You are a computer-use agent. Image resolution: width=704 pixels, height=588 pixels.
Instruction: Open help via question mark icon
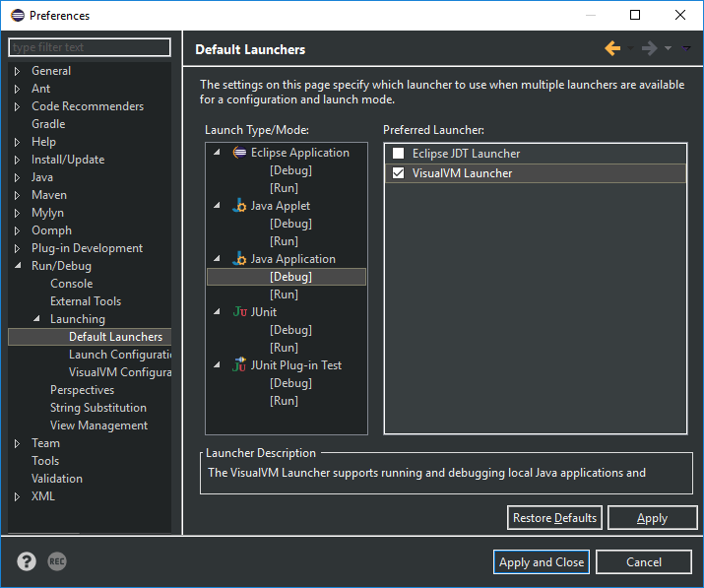27,561
